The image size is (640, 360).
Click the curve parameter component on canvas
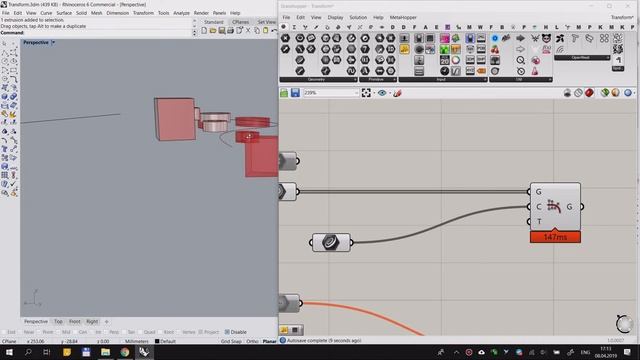pos(331,242)
